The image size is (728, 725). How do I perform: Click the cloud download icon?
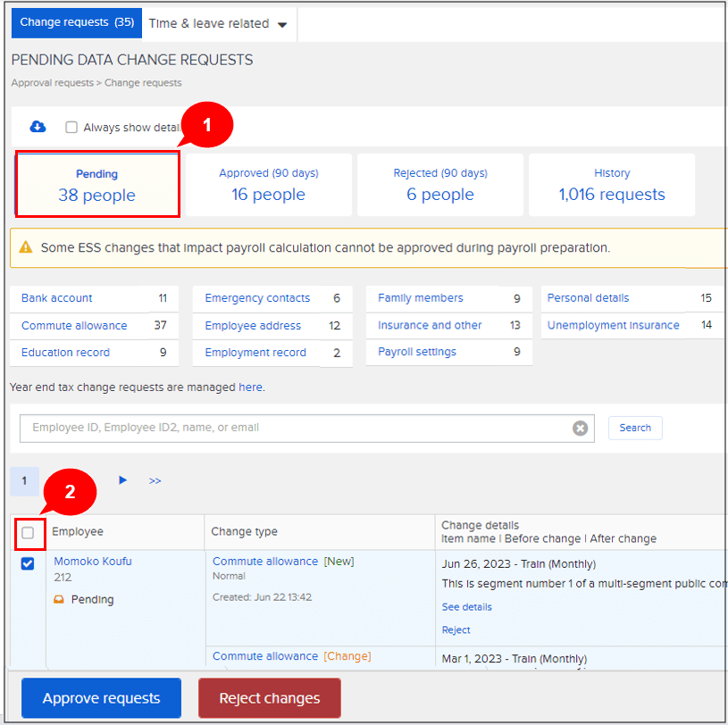pos(38,126)
